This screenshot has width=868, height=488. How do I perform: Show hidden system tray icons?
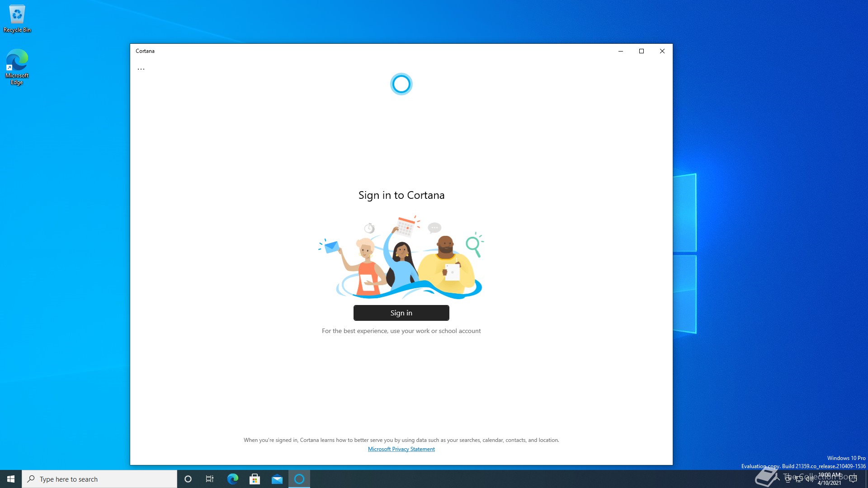coord(777,479)
